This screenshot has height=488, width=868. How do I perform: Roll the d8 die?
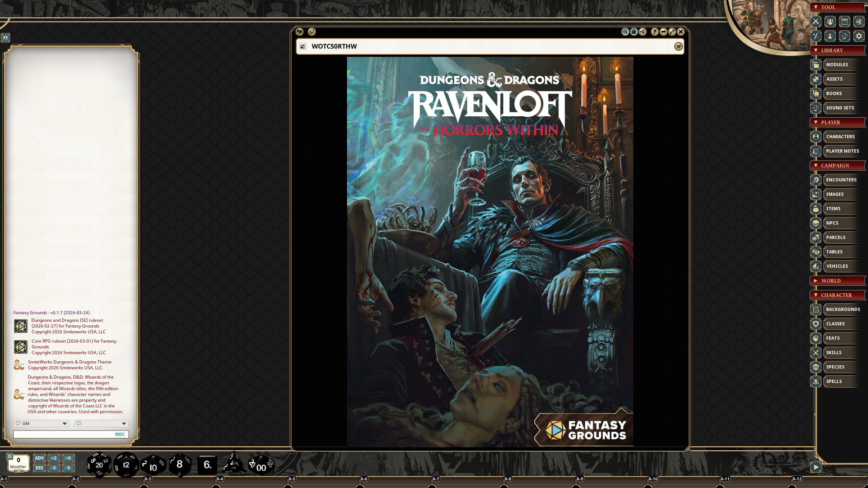(180, 465)
